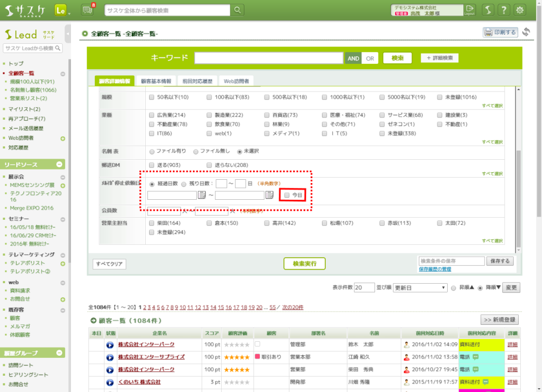
Task: Open the start date calendar picker icon
Action: click(202, 195)
